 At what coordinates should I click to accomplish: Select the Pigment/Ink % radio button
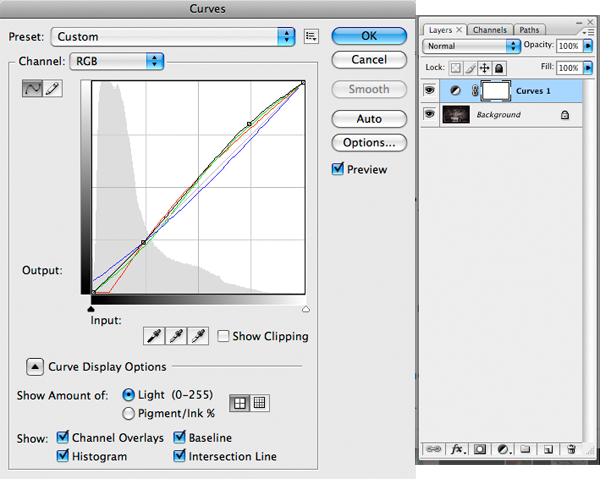click(128, 412)
